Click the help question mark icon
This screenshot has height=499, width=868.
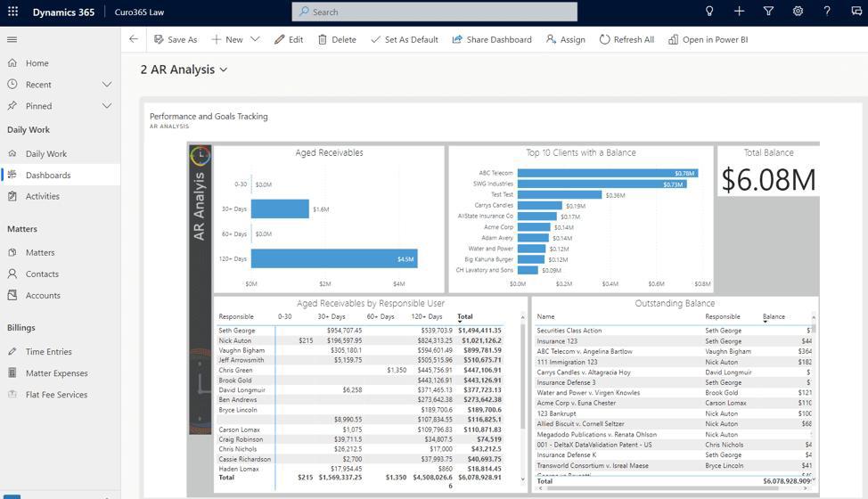[827, 12]
